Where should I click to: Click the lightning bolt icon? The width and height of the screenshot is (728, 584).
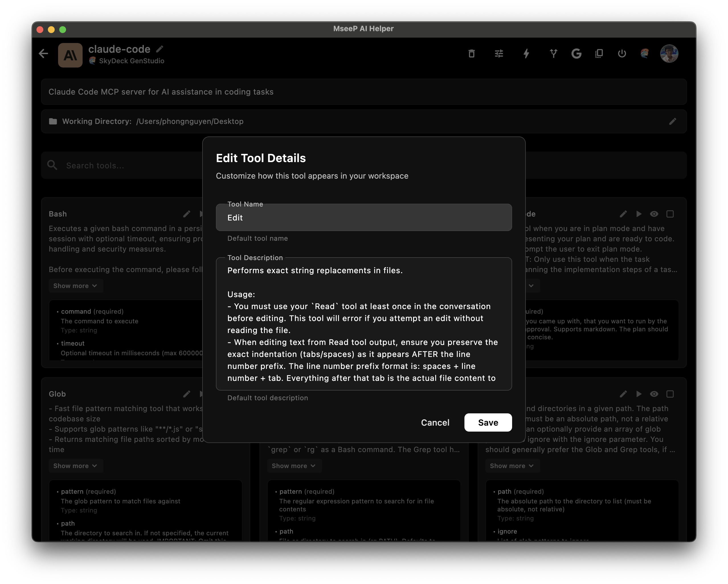526,54
